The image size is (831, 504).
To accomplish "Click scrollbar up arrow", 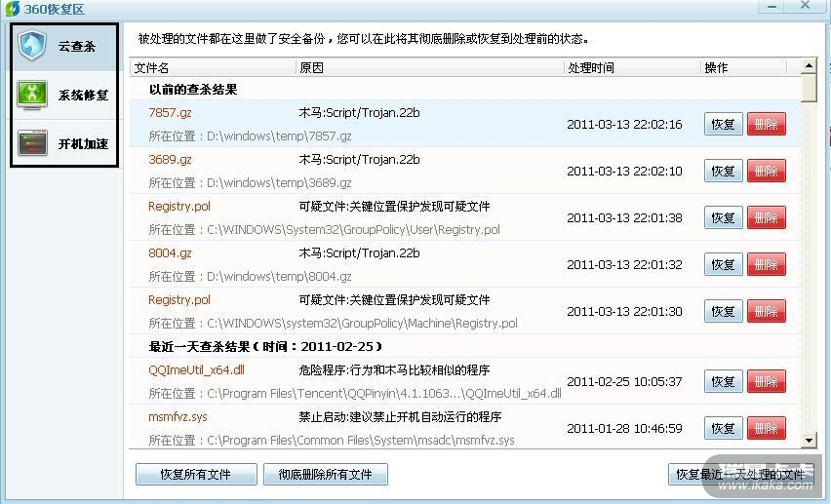I will [x=809, y=66].
